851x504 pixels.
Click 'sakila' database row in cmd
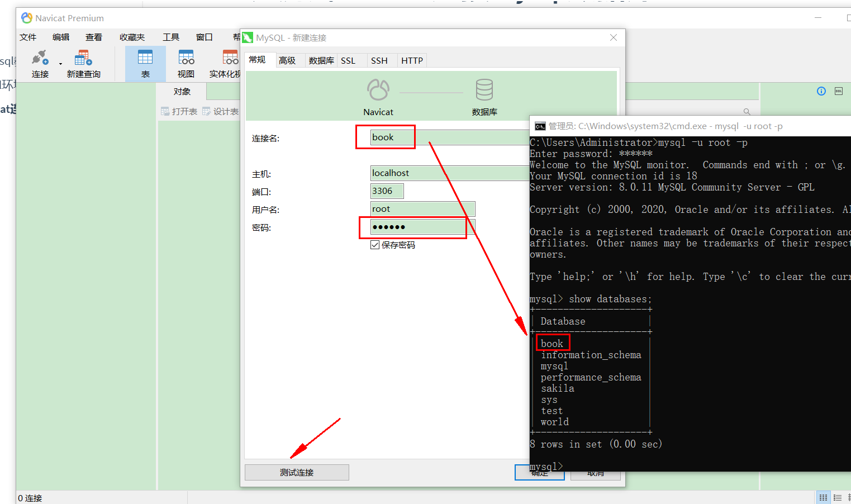click(557, 388)
